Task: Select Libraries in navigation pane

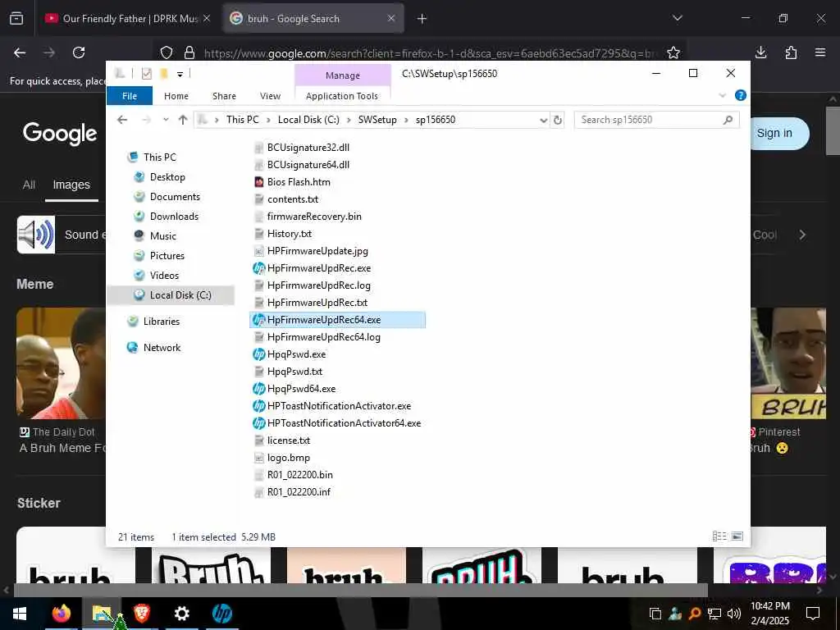Action: [162, 322]
